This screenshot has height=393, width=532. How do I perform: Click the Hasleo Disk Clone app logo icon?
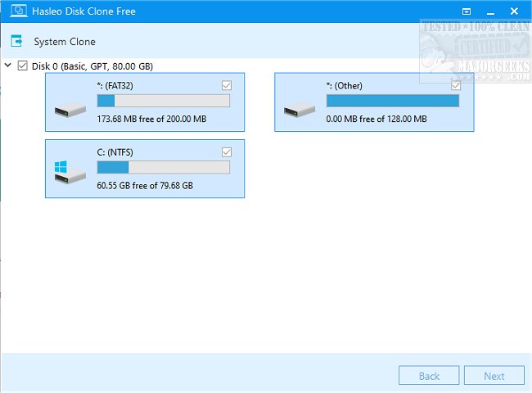(x=18, y=11)
